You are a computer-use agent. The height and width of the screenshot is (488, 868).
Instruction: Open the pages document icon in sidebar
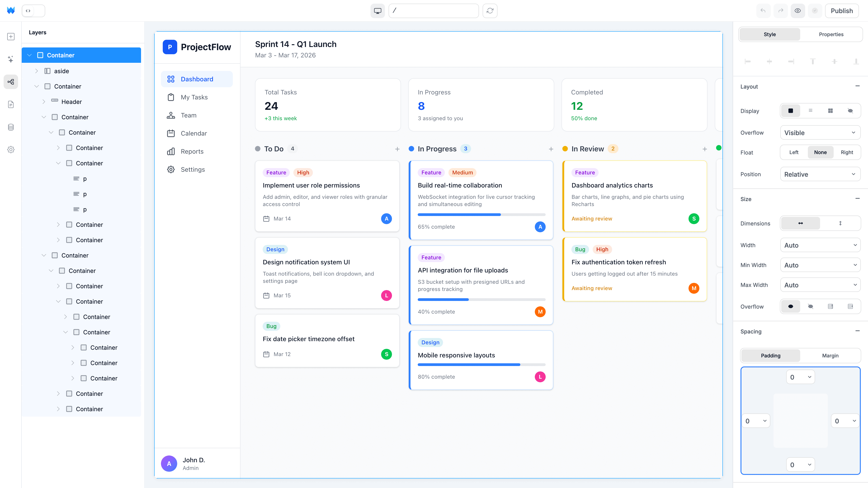click(11, 104)
